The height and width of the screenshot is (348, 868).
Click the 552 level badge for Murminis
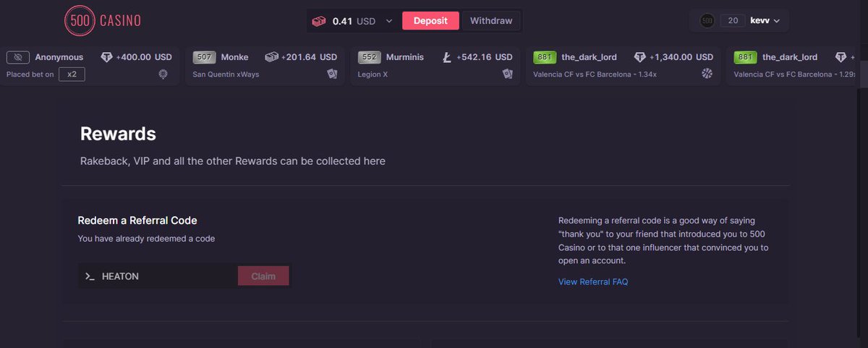pyautogui.click(x=370, y=57)
